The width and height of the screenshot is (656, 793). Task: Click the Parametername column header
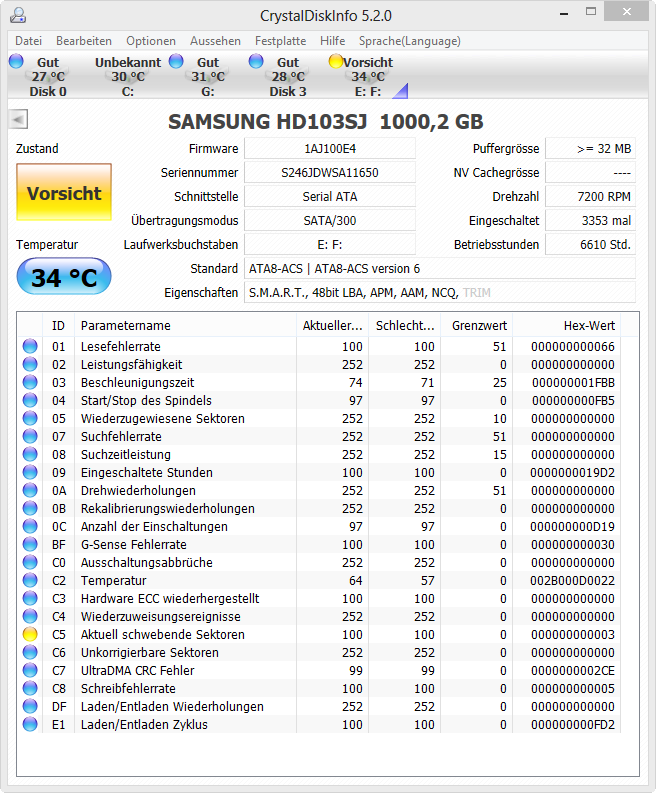point(185,325)
